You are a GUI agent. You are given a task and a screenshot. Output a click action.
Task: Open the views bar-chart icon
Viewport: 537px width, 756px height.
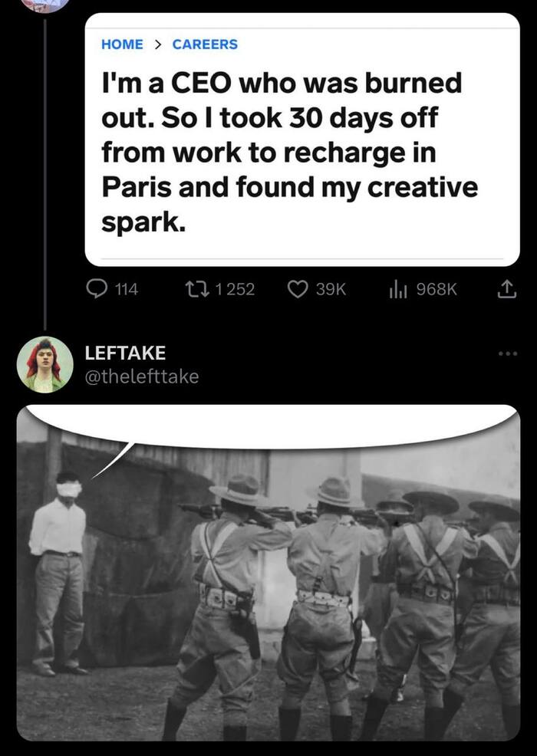pyautogui.click(x=397, y=288)
